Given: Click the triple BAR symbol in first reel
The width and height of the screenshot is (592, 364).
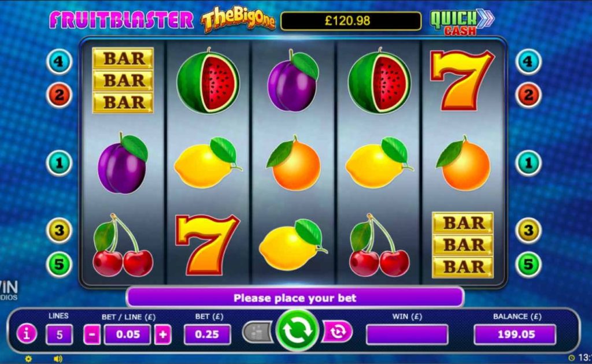Looking at the screenshot, I should 123,80.
